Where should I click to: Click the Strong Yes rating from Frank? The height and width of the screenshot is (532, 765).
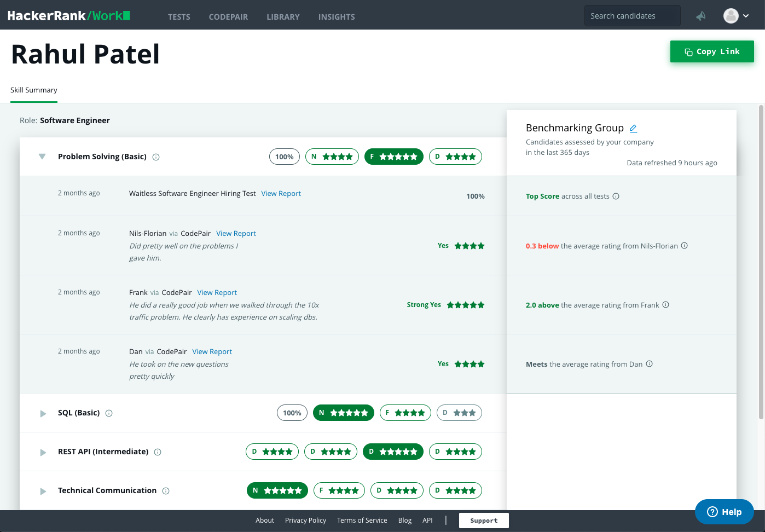point(445,305)
